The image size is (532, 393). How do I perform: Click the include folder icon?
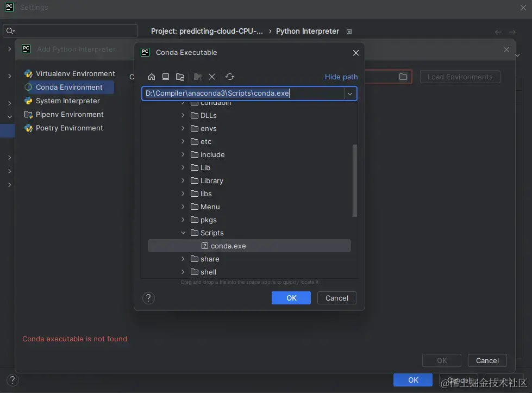(195, 154)
